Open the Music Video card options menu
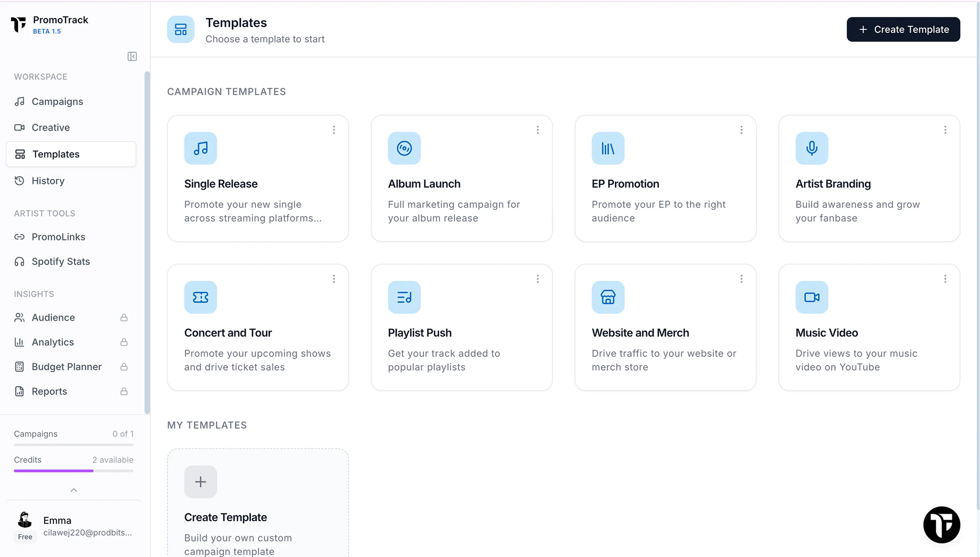 click(x=945, y=279)
